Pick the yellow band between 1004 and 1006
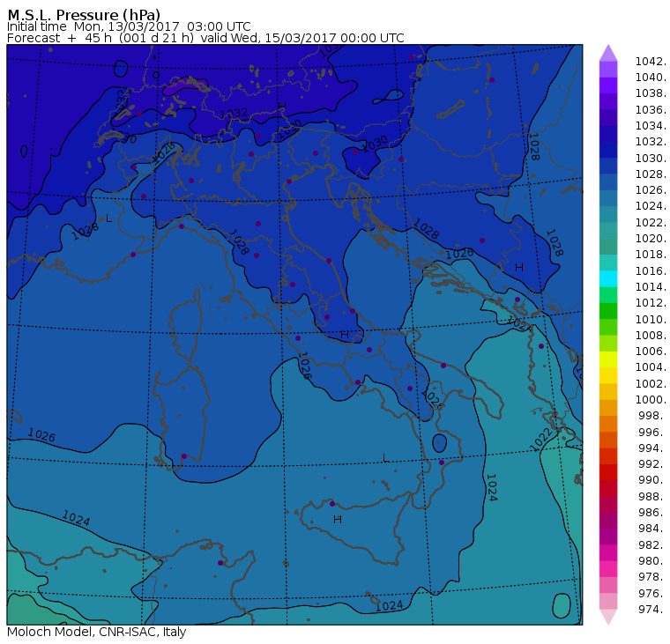This screenshot has height=644, width=670. coord(608,359)
